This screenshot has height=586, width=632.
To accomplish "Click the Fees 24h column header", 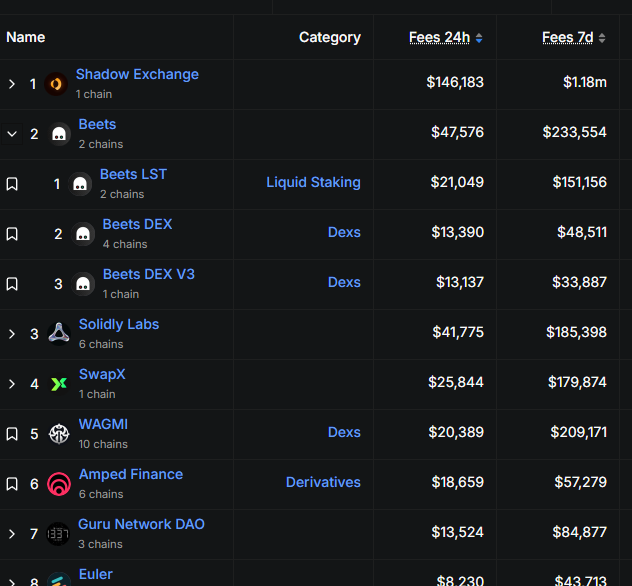I will coord(439,37).
